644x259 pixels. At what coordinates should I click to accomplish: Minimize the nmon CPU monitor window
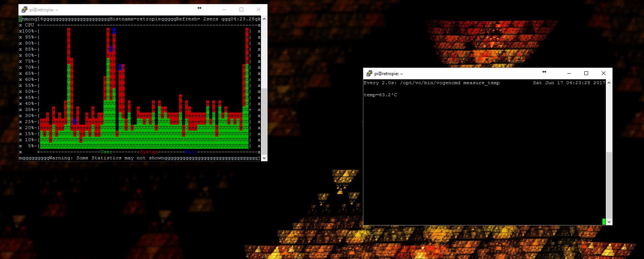pyautogui.click(x=224, y=10)
